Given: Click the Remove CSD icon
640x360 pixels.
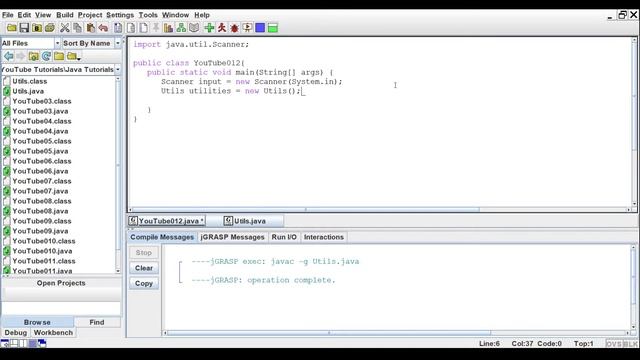Looking at the screenshot, I should (131, 28).
